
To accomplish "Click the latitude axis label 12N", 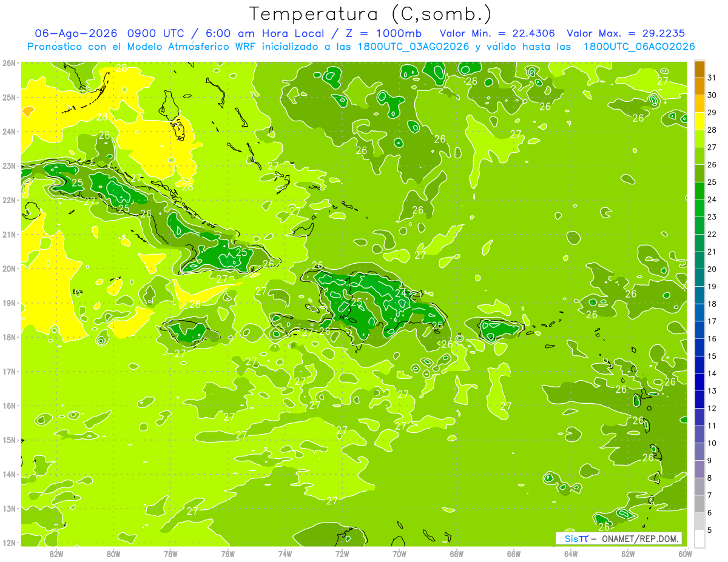I will (9, 543).
